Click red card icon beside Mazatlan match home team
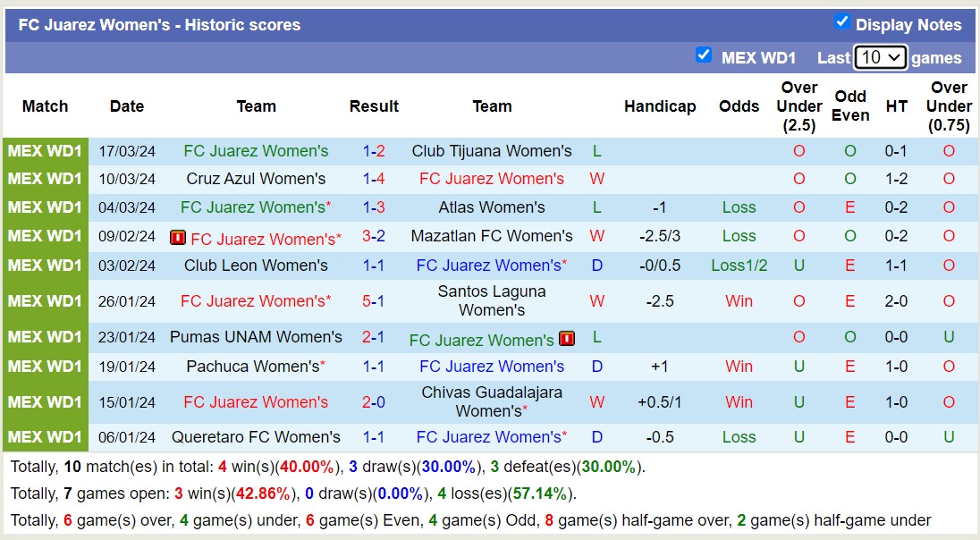Screen dimensions: 980x540 (177, 238)
